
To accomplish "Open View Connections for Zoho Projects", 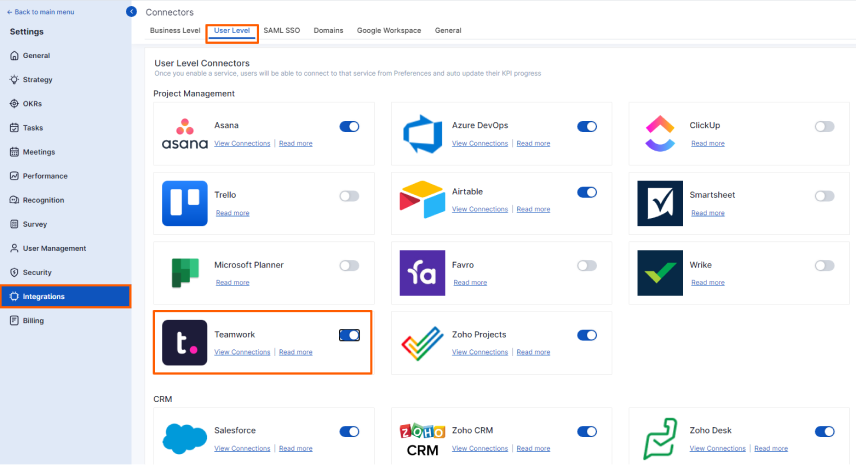I will point(479,352).
